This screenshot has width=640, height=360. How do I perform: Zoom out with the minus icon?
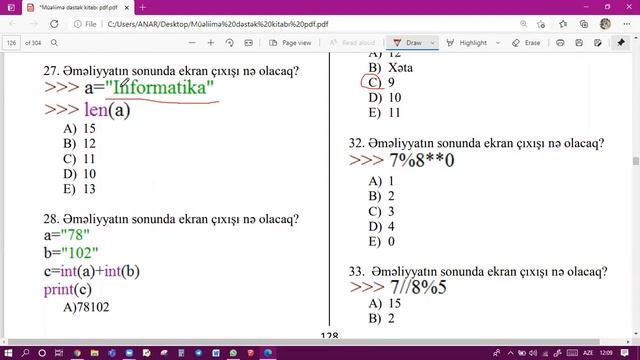point(192,43)
